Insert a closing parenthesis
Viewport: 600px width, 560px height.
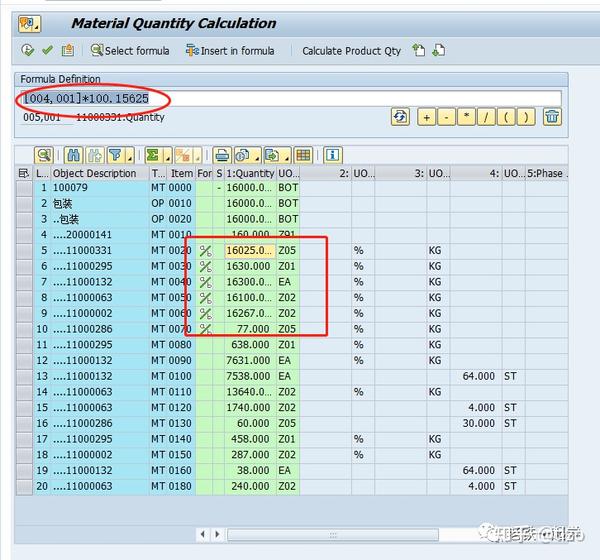pos(526,117)
